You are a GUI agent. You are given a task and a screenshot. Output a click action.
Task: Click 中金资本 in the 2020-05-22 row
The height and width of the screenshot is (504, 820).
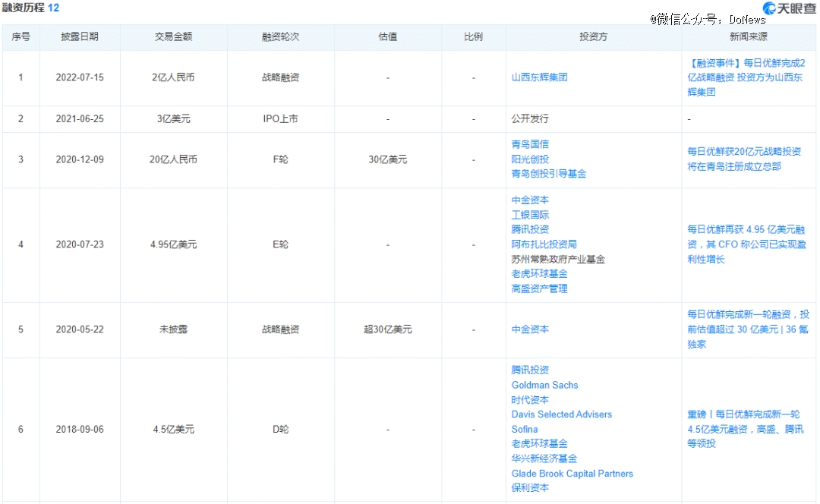[530, 329]
